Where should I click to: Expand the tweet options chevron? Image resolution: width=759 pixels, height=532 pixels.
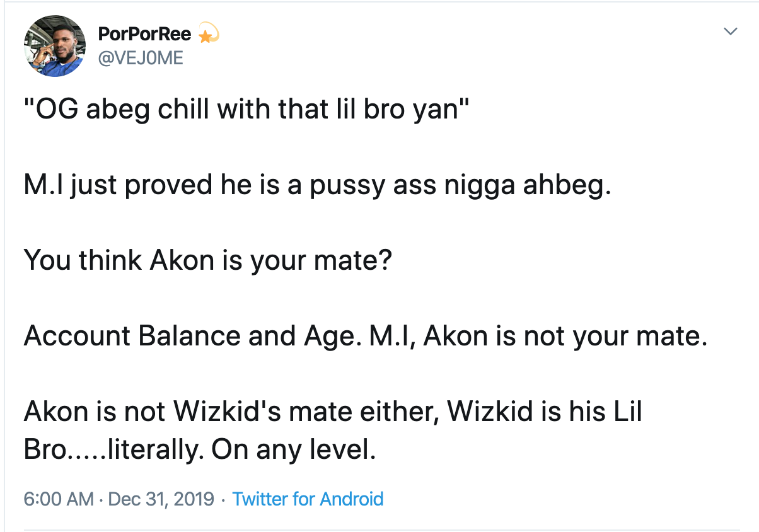(x=731, y=31)
